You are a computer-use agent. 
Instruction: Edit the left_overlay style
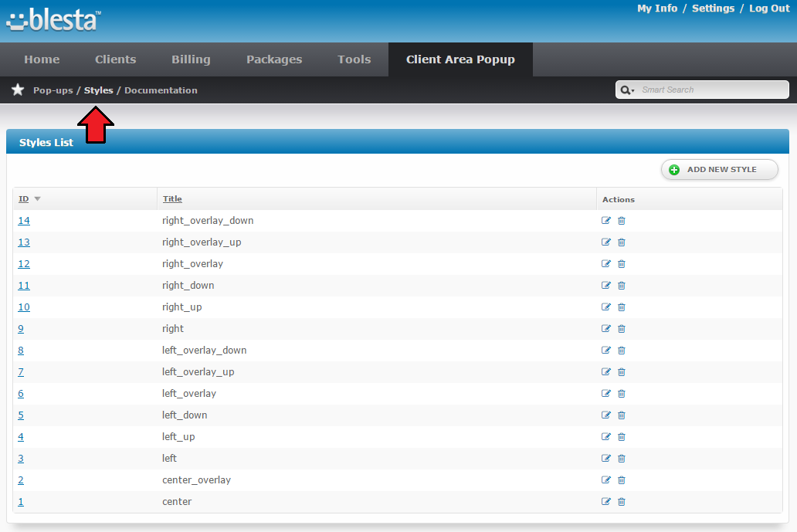[x=606, y=393]
